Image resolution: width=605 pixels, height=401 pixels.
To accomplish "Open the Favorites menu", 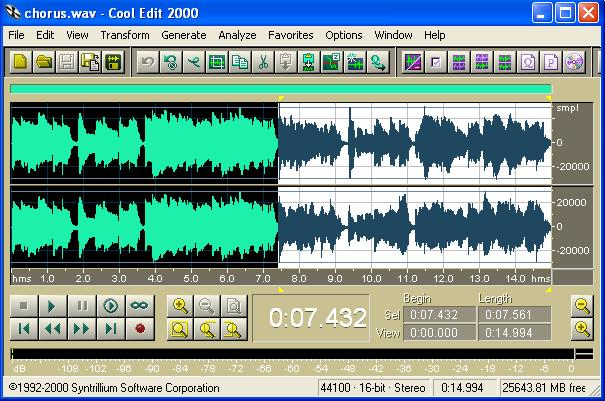I will click(x=291, y=35).
